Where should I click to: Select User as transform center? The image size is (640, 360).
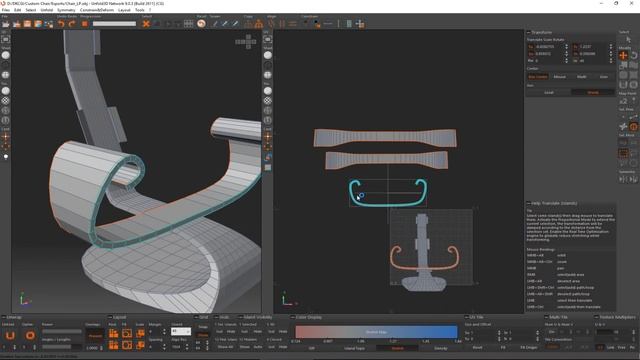[604, 77]
